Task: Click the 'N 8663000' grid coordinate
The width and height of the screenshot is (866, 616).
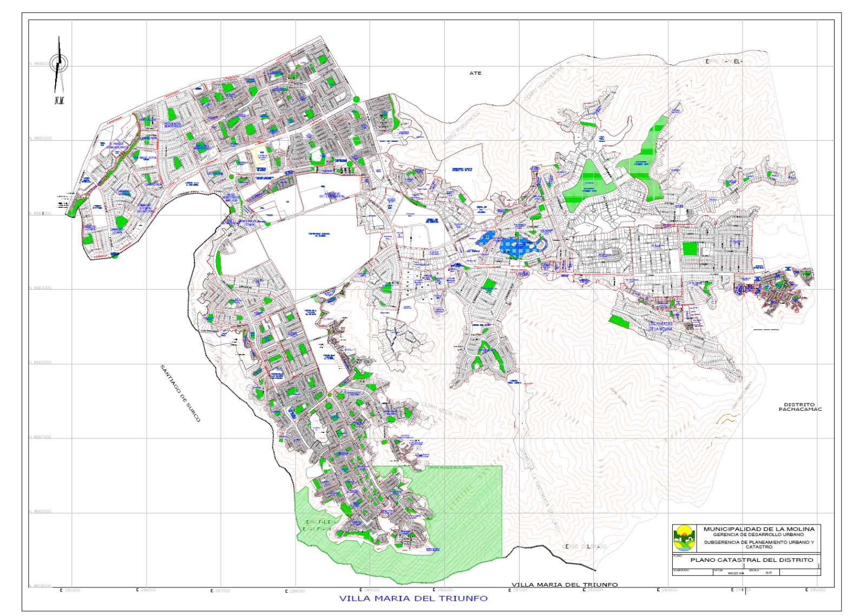Action: 40,288
